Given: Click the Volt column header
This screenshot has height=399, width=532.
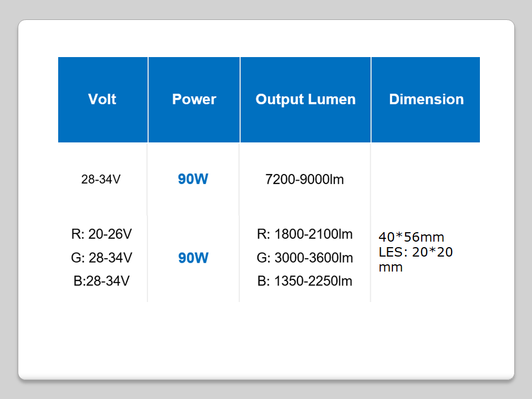Looking at the screenshot, I should pos(103,99).
